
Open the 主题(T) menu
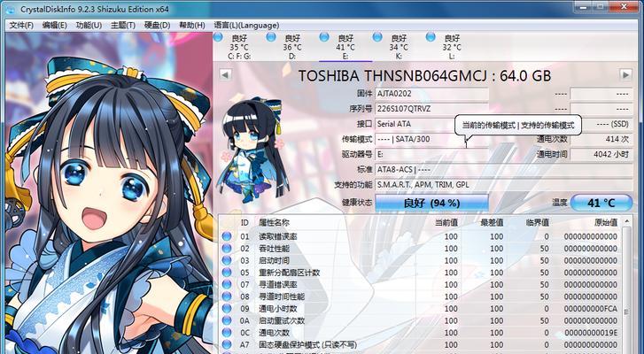click(x=123, y=25)
